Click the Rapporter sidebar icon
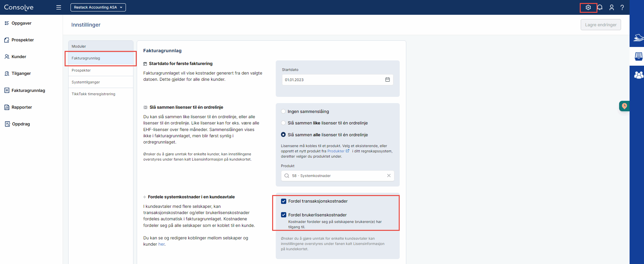Viewport: 644px width, 264px height. tap(7, 107)
